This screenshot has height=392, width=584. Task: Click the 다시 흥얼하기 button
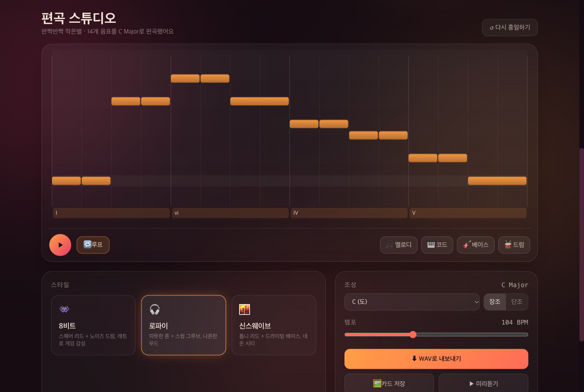click(510, 27)
